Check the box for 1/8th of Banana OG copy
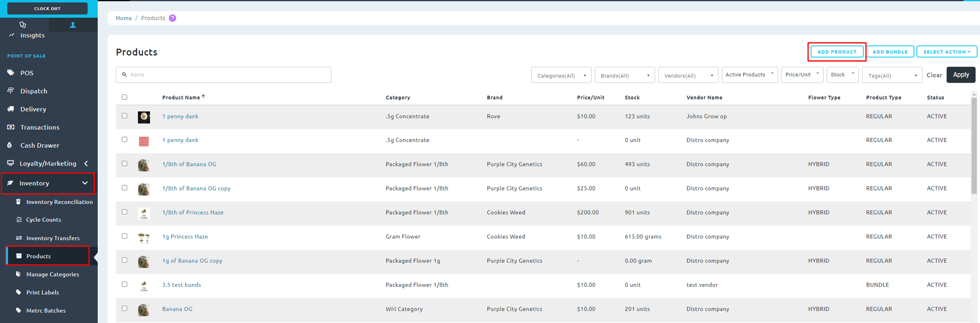 pos(124,188)
